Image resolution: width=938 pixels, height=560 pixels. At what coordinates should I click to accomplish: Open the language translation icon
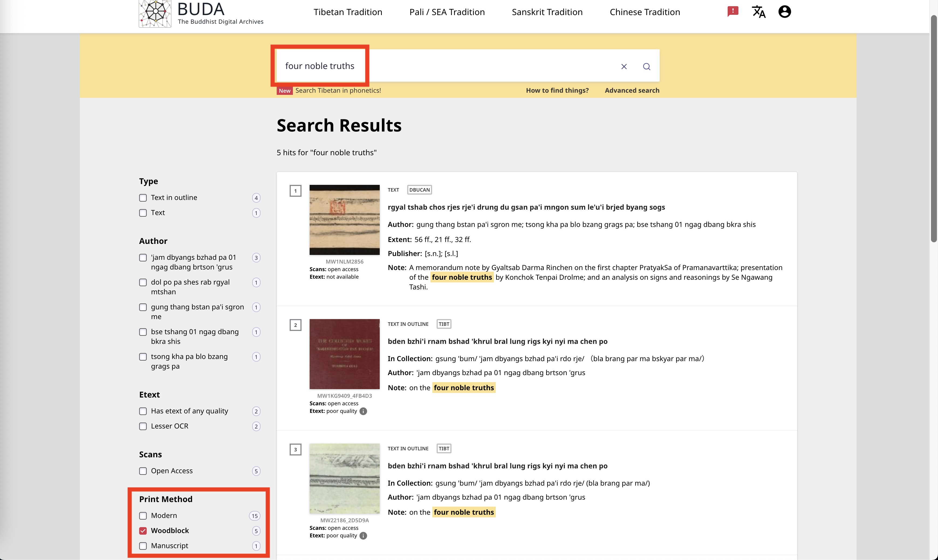click(x=758, y=12)
